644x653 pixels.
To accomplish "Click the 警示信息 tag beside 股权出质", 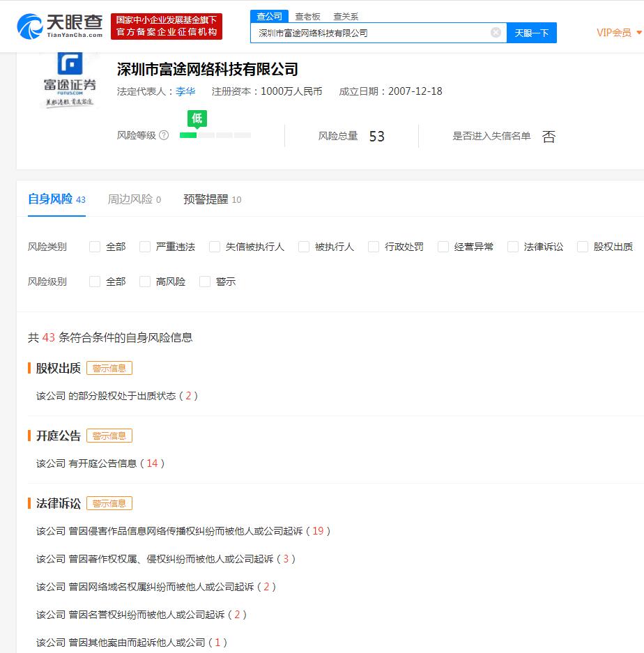I will 109,368.
